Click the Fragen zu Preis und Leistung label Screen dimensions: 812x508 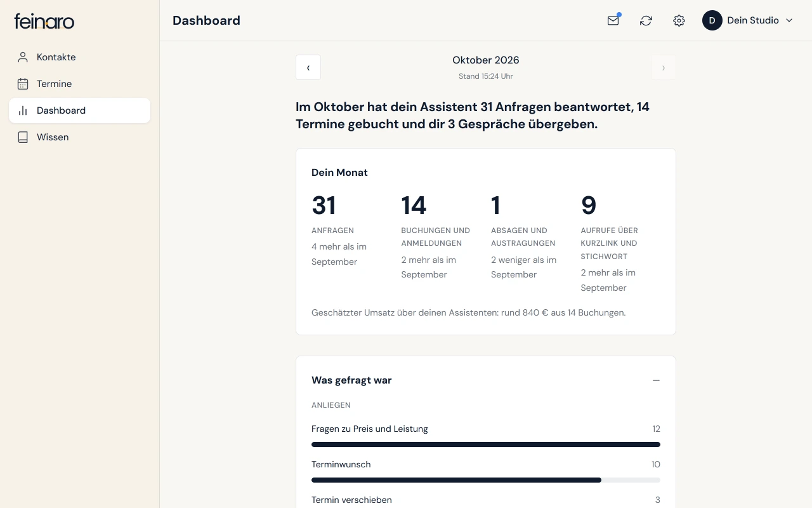coord(370,429)
